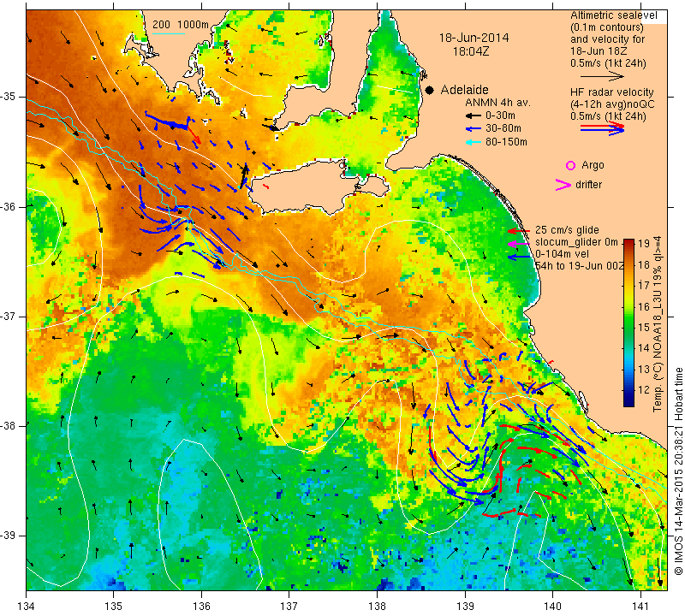Click the -35 latitude axis label
This screenshot has height=616, width=685.
(x=8, y=97)
